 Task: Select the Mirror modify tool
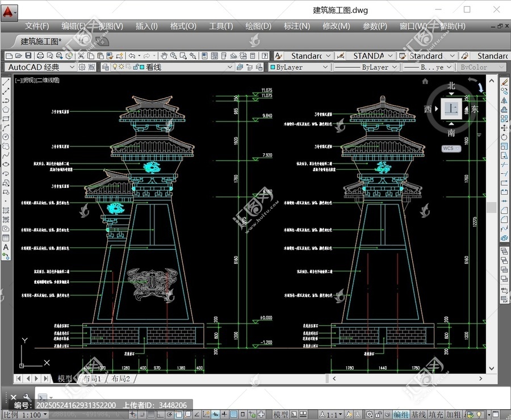tap(504, 100)
